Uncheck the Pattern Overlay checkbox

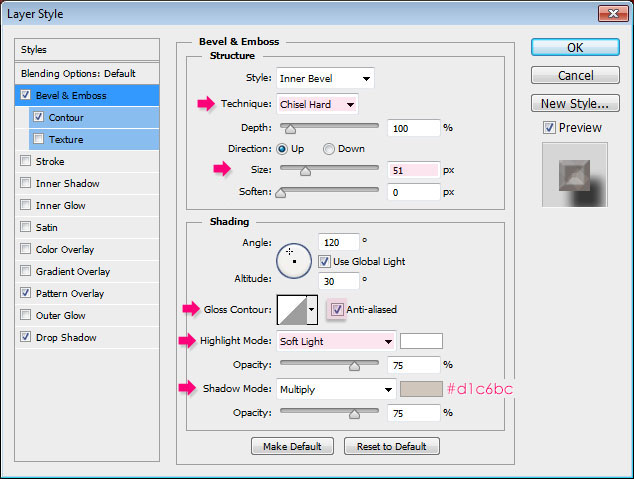[25, 293]
